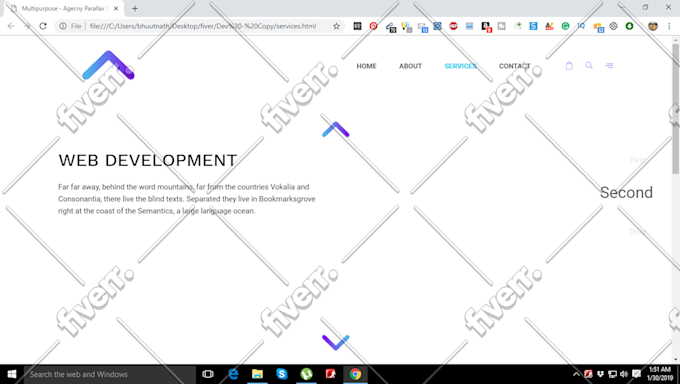Open Skype from the taskbar
The height and width of the screenshot is (384, 680).
(x=282, y=374)
